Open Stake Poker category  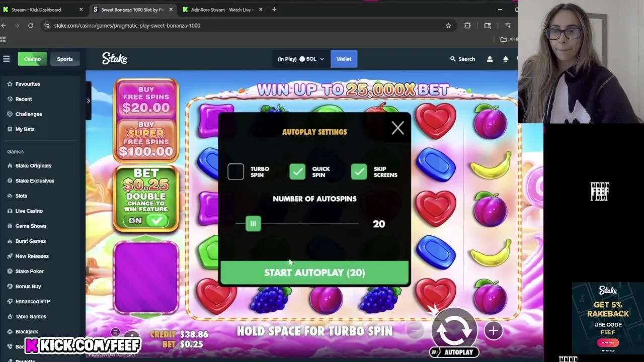29,271
